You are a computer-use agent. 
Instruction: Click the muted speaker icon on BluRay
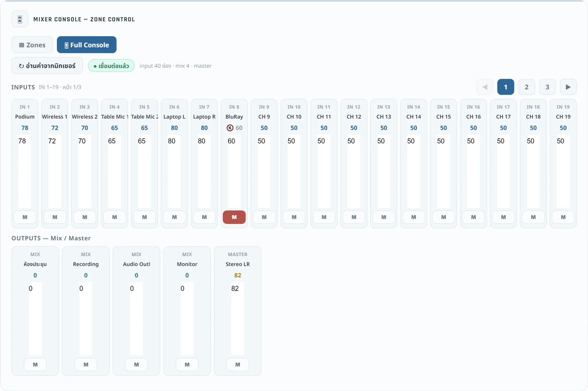230,128
